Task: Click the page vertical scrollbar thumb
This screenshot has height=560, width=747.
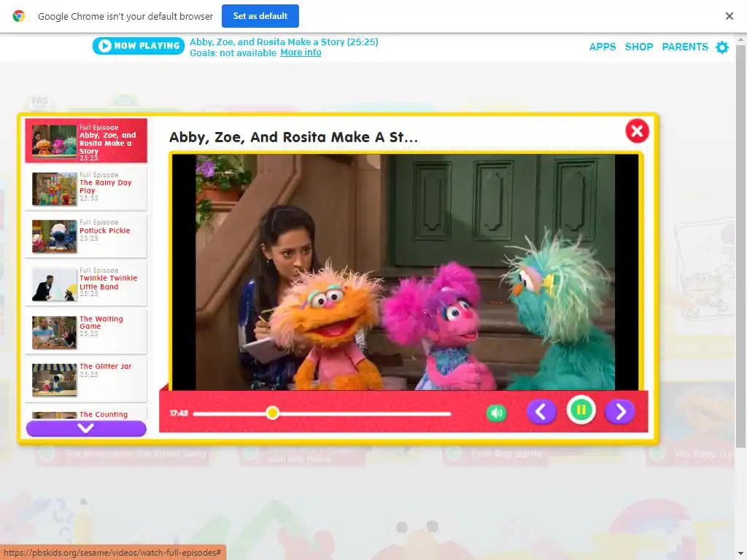Action: [740, 245]
